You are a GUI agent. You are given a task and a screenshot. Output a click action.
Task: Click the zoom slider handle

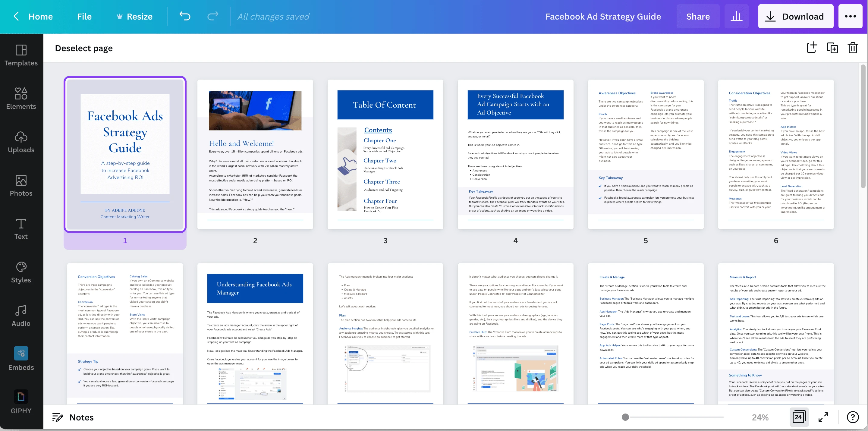click(625, 417)
